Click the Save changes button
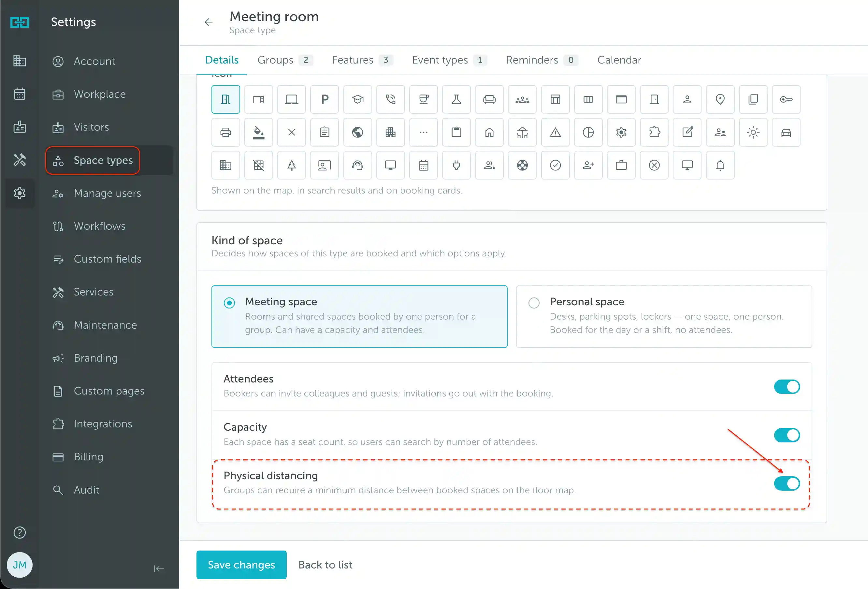The height and width of the screenshot is (589, 868). click(x=241, y=565)
